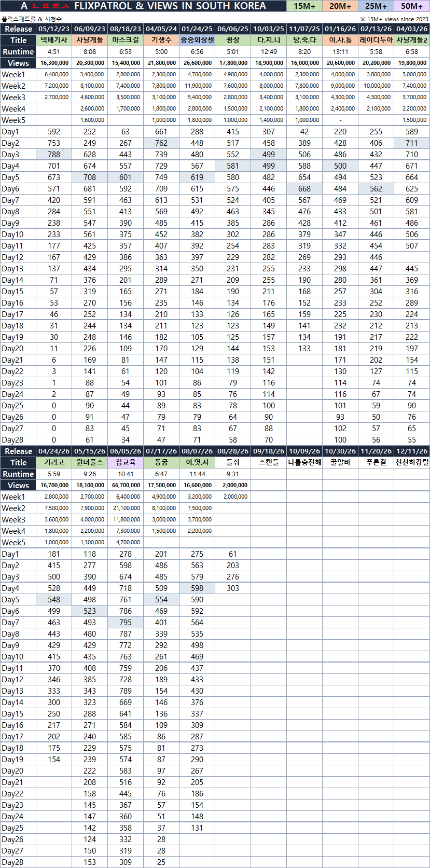This screenshot has height=868, width=430.
Task: Click release date 12/11/26
Action: 412,451
